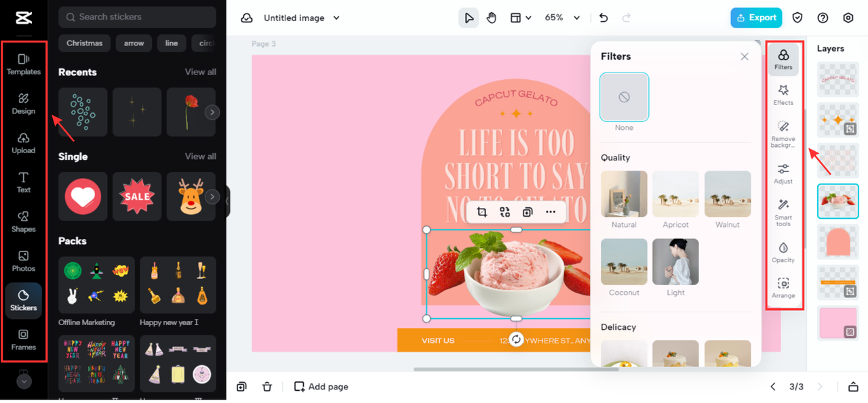Image resolution: width=868 pixels, height=403 pixels.
Task: Open the help question mark icon
Action: click(x=823, y=18)
